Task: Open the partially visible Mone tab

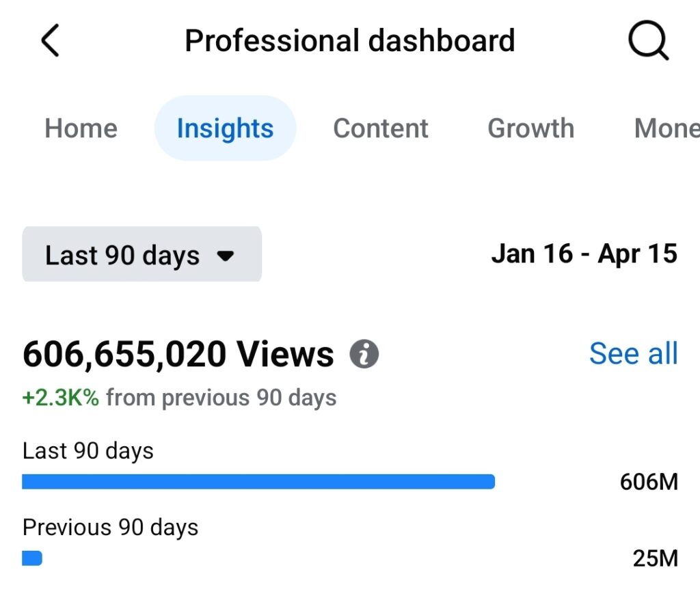Action: click(667, 128)
